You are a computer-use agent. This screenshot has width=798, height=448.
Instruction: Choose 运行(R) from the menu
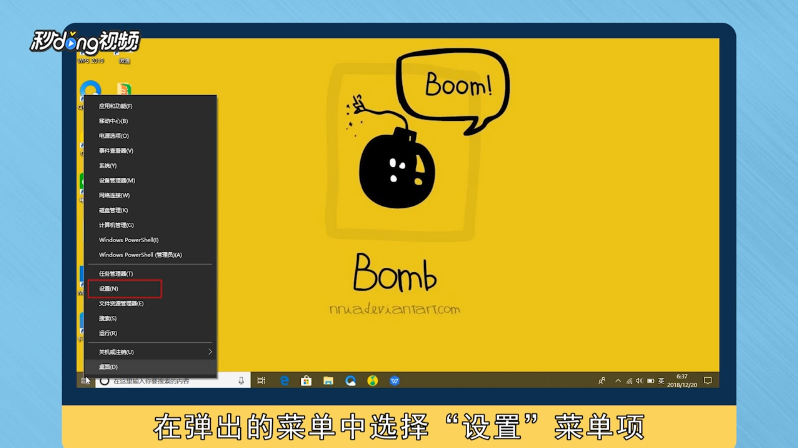pos(151,333)
